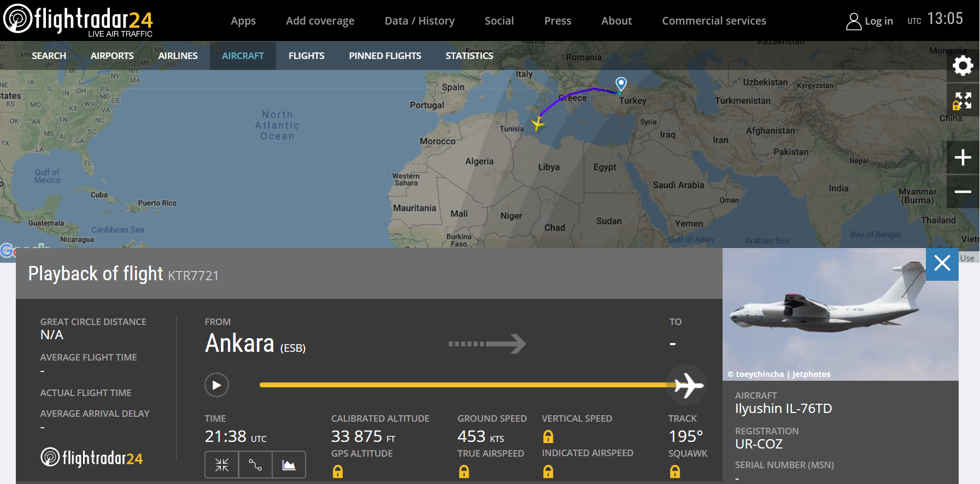Image resolution: width=980 pixels, height=484 pixels.
Task: Open the Press page
Action: 558,21
